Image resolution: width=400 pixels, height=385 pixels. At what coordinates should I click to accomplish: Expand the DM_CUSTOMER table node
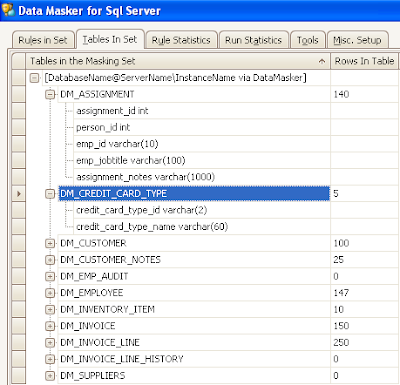(x=50, y=243)
